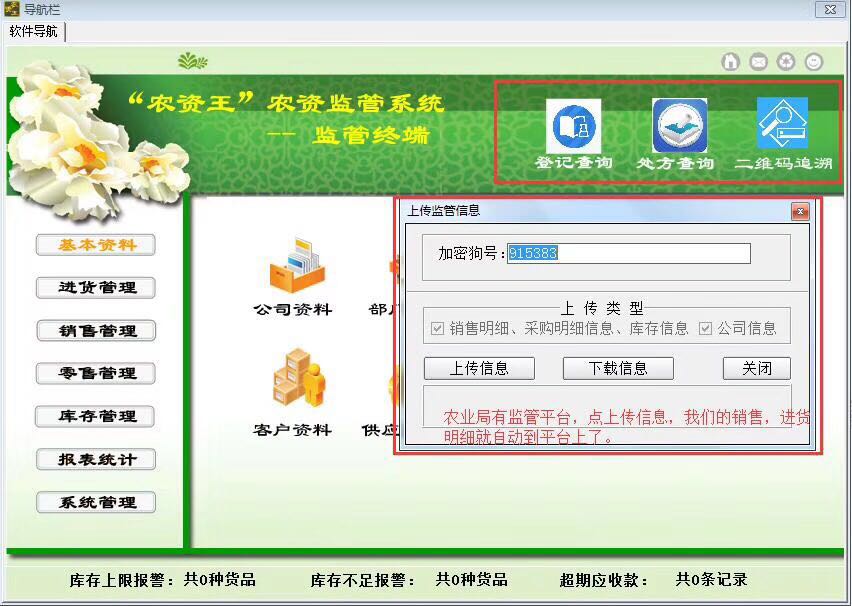Toggle the 销售明细、采购明细信息、库存信息 checkbox
The image size is (852, 606).
click(437, 329)
